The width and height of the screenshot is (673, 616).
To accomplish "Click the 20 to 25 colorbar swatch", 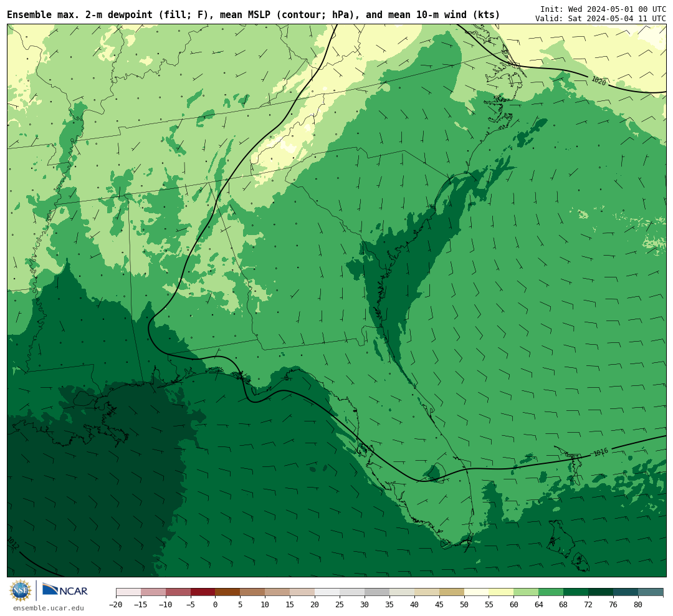I will click(x=328, y=592).
